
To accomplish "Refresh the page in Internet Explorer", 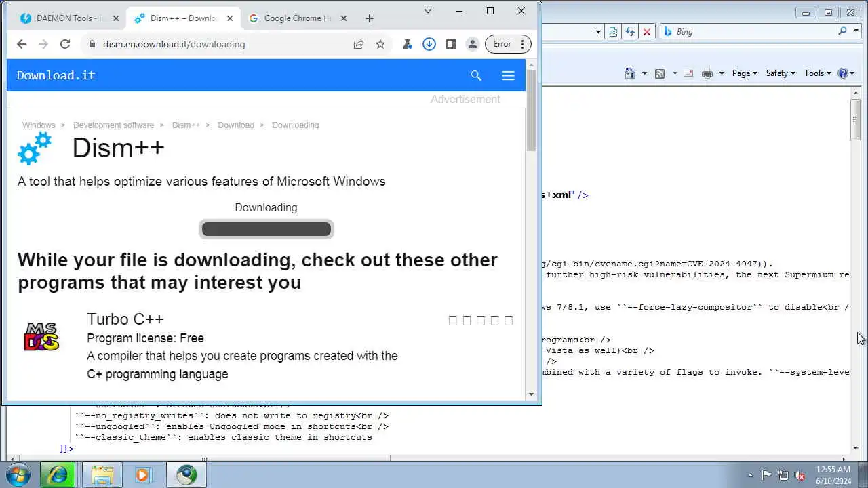I will click(630, 31).
